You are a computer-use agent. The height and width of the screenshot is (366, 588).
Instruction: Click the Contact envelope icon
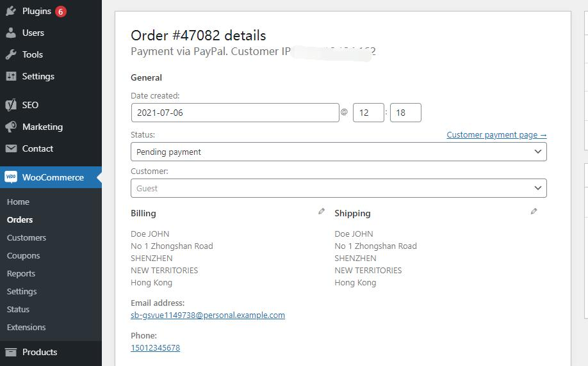[11, 148]
